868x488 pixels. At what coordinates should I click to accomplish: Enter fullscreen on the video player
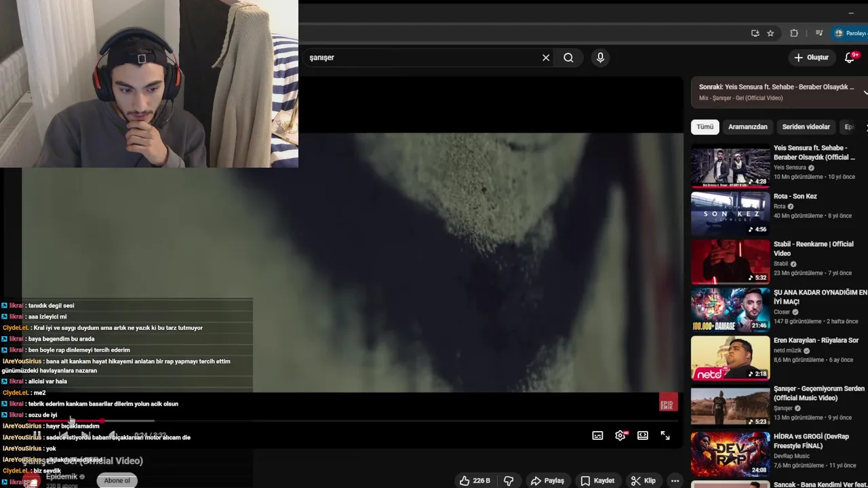click(x=665, y=436)
